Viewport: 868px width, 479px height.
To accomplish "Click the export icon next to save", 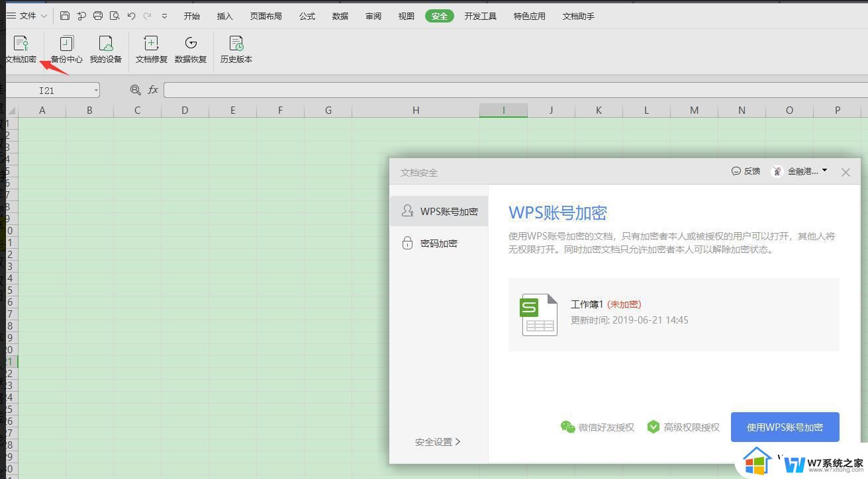I will tap(81, 16).
